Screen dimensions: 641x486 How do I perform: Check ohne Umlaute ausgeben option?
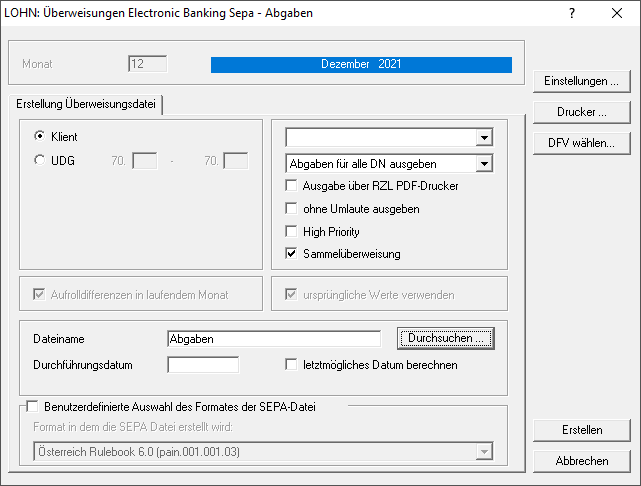pos(292,209)
